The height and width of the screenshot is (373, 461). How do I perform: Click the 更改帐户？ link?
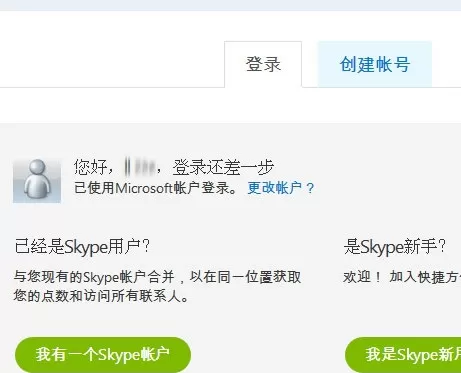click(281, 188)
